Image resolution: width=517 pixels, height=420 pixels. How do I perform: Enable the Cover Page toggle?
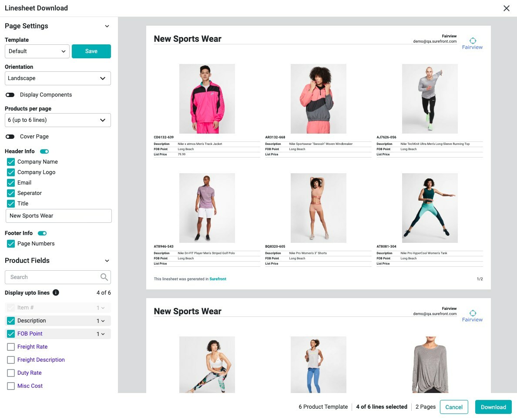(10, 137)
